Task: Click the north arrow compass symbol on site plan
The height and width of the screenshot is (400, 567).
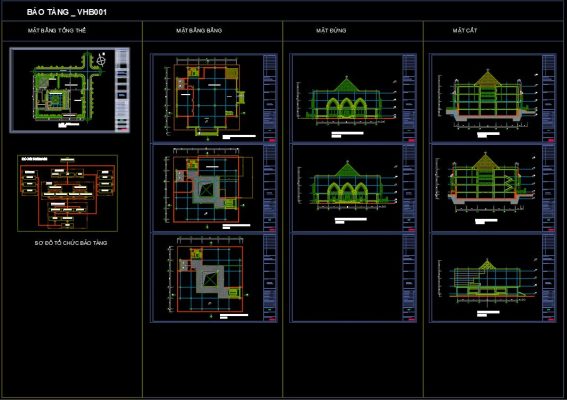Action: [x=102, y=60]
